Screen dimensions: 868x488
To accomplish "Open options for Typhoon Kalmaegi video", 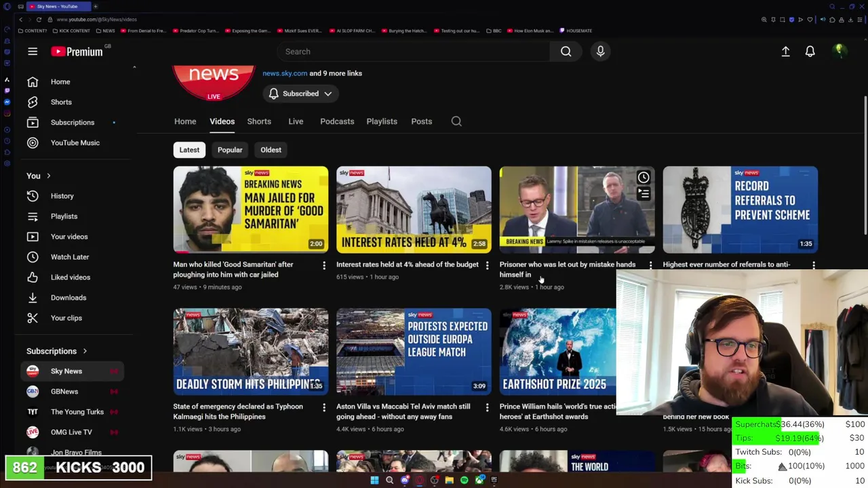I will point(323,407).
